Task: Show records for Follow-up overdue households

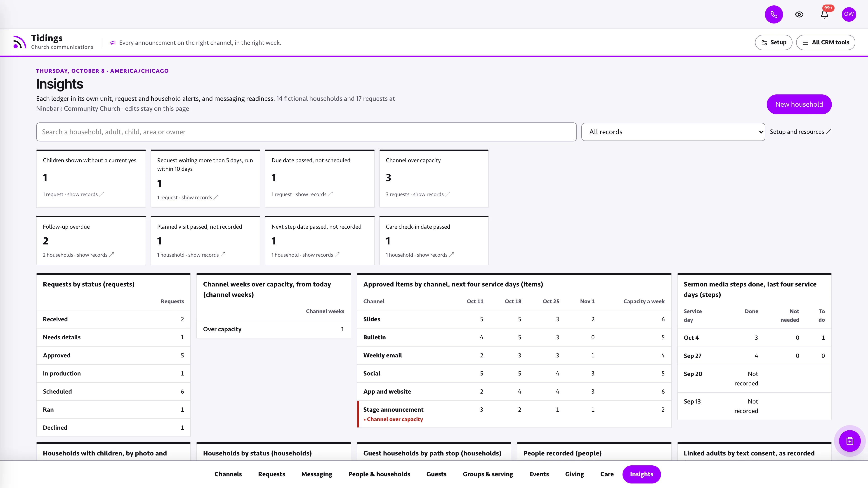Action: click(x=78, y=255)
